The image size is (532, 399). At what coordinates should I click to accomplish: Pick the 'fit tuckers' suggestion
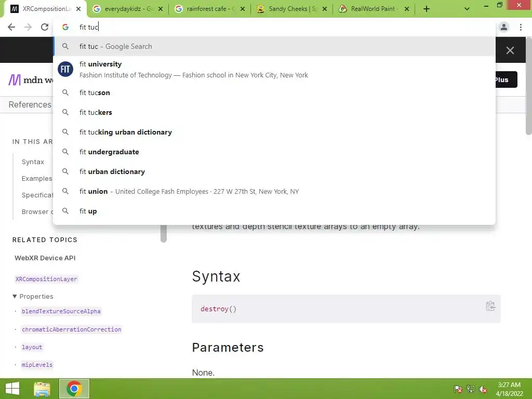click(274, 112)
